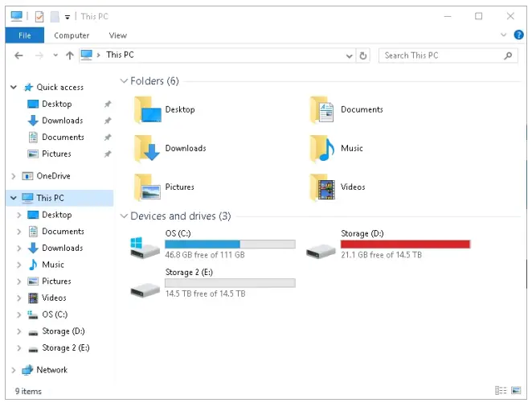Click the pin icon beside Documents

click(x=108, y=138)
